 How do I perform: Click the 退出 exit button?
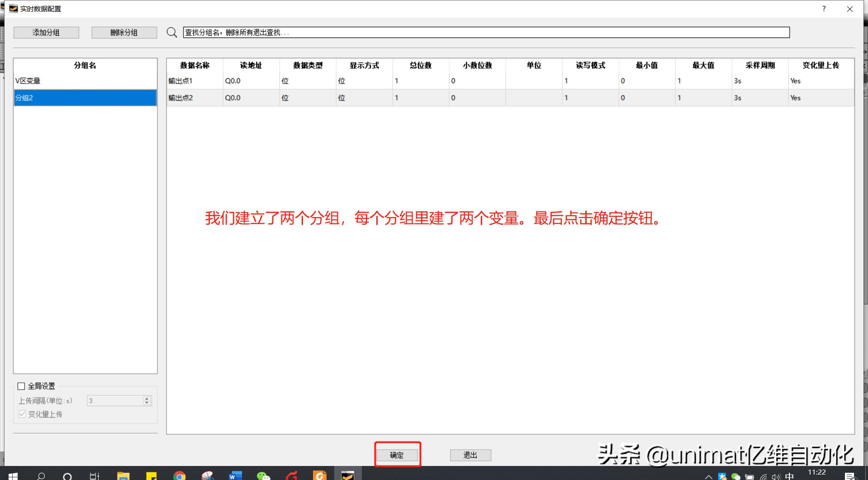click(x=470, y=455)
